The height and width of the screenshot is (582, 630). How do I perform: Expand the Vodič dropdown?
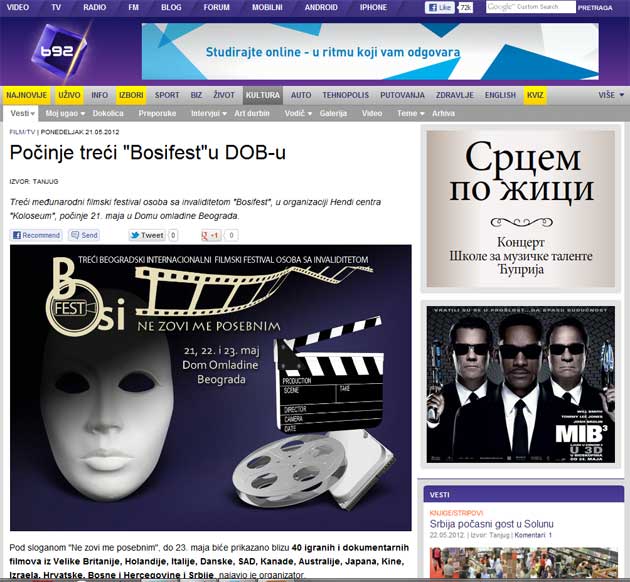298,113
